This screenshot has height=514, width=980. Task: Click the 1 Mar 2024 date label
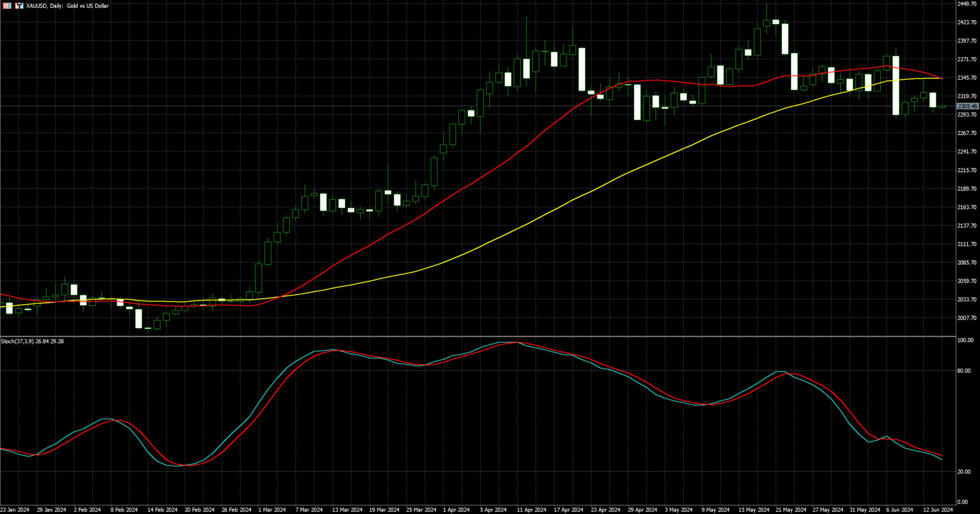272,510
